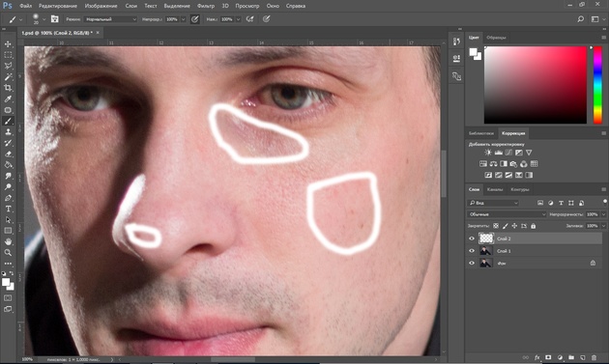Create a new layer from Layers panel footer
The width and height of the screenshot is (609, 364).
[x=583, y=357]
